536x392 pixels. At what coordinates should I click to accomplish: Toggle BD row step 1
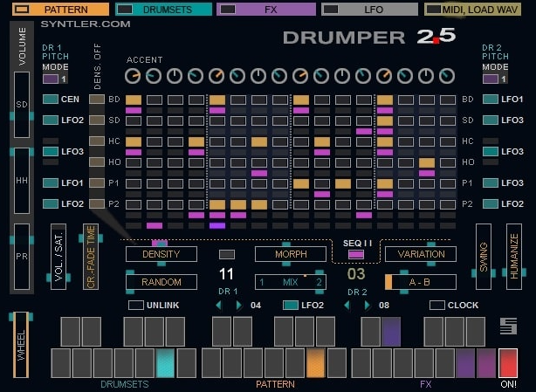pos(134,100)
